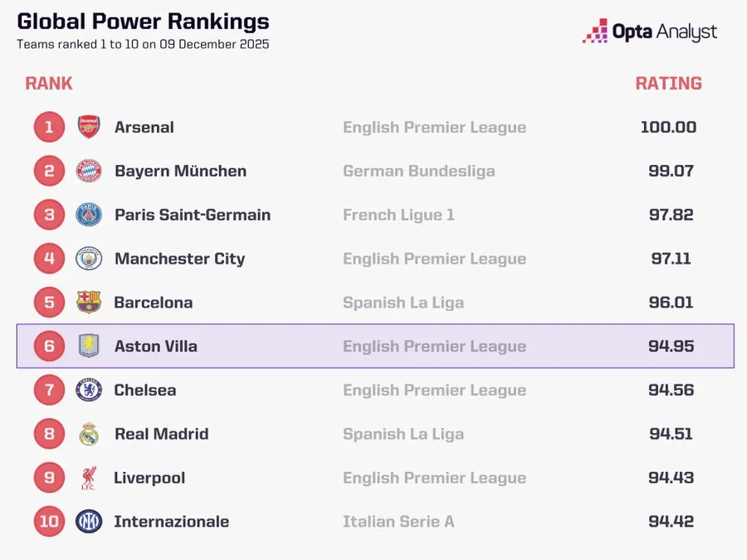Click the Opta Analyst logo

click(x=650, y=32)
